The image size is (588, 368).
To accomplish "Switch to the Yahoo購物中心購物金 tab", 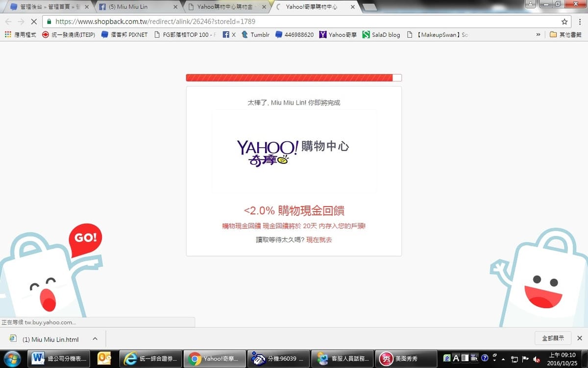I will (226, 7).
